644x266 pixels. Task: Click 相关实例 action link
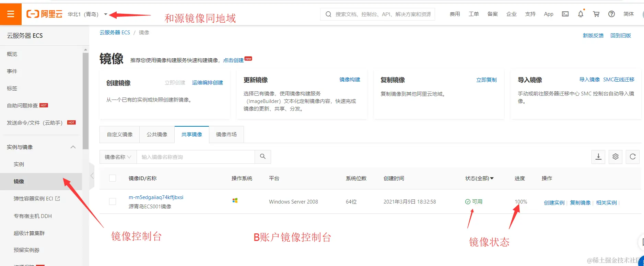(606, 203)
